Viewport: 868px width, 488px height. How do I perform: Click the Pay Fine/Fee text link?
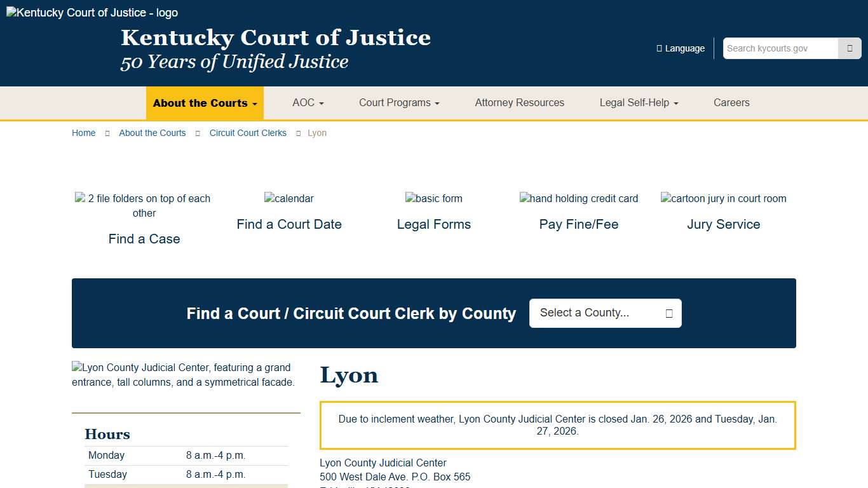click(x=579, y=224)
